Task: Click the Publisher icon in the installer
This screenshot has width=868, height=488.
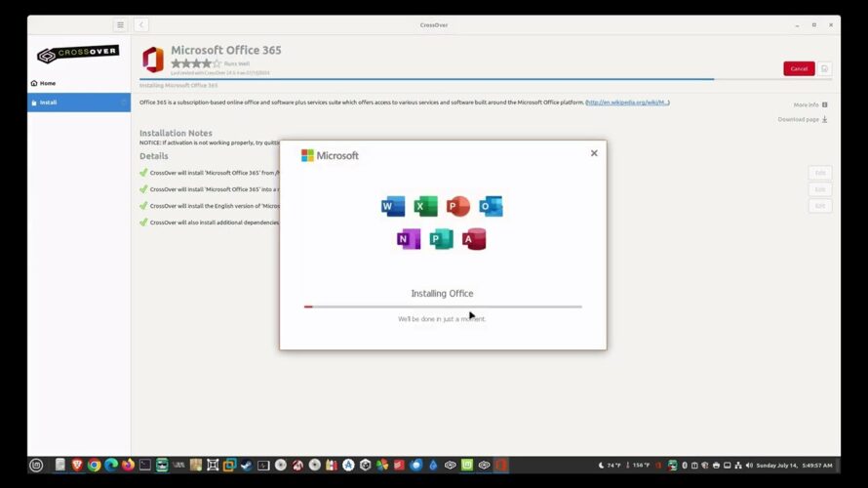Action: click(441, 239)
